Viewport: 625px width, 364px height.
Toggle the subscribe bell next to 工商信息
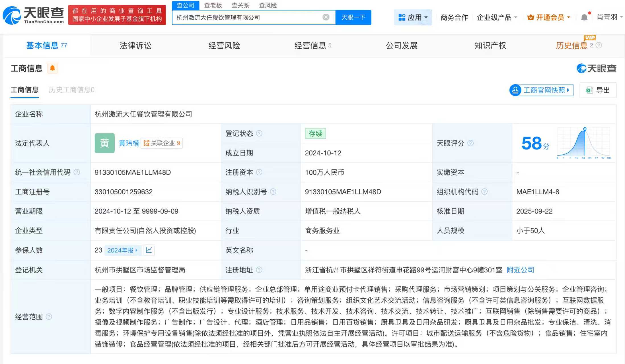(x=53, y=68)
